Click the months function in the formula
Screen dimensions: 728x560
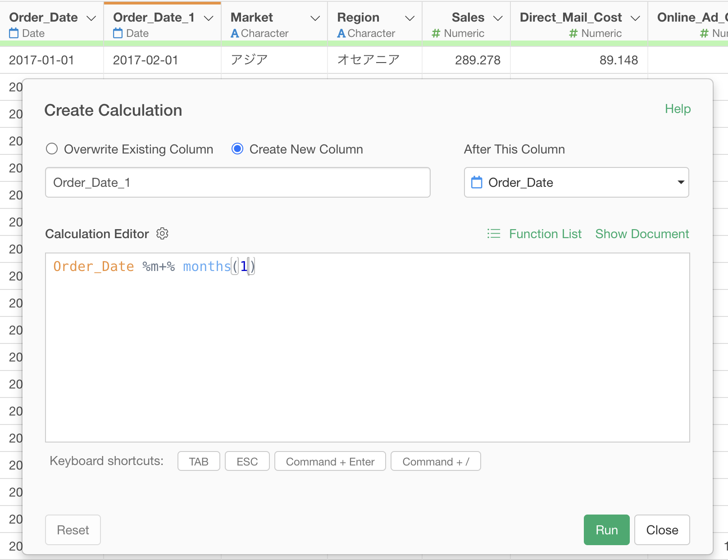[x=207, y=266]
